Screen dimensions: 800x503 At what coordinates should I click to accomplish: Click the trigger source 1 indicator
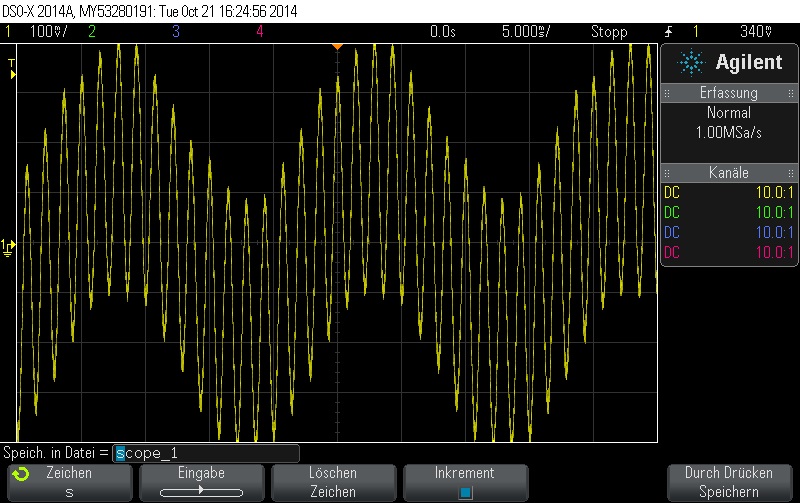[x=695, y=32]
